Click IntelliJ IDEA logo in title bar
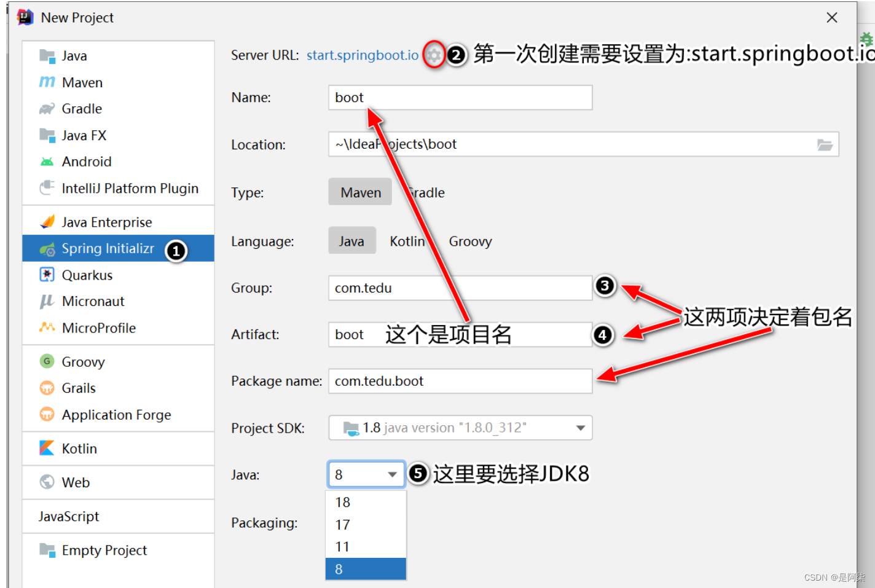875x588 pixels. (x=25, y=17)
